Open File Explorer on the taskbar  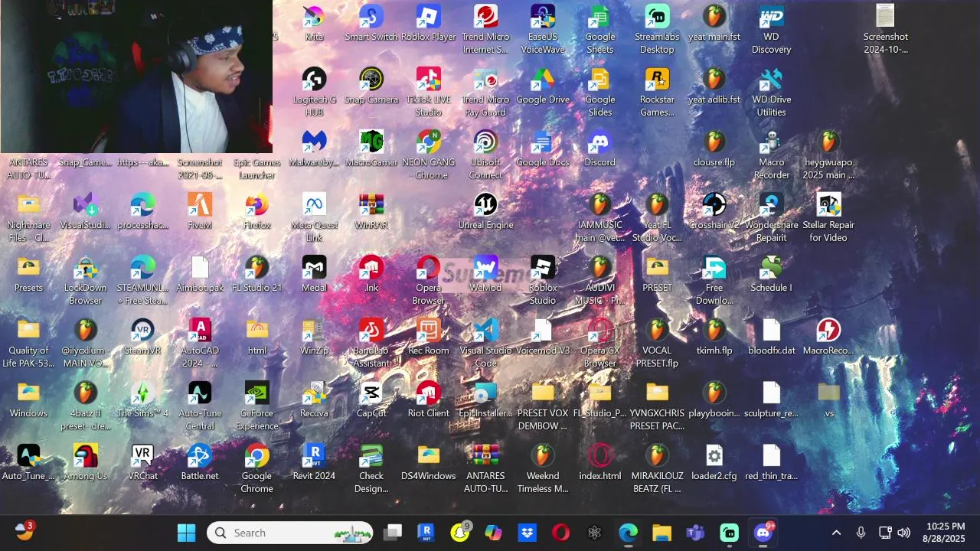(661, 533)
